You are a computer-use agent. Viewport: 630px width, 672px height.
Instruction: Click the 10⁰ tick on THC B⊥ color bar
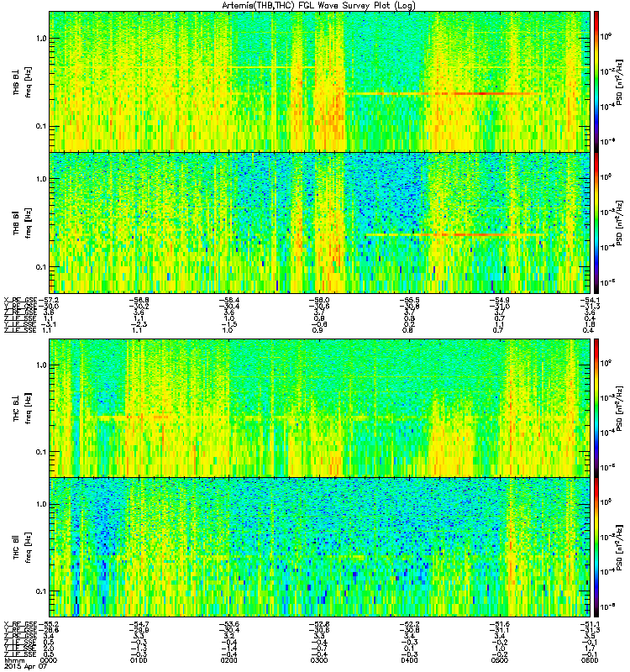pos(606,364)
